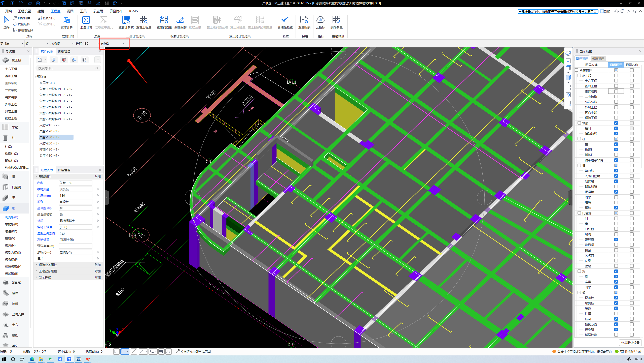Click help search box at top right
Viewport: 644px width, 363px height.
tap(558, 11)
